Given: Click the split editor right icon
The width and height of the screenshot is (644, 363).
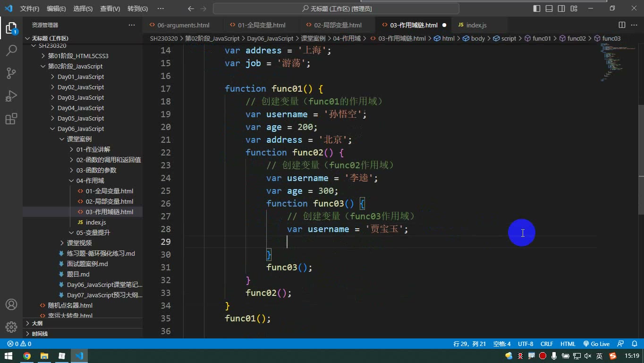Looking at the screenshot, I should pyautogui.click(x=622, y=25).
